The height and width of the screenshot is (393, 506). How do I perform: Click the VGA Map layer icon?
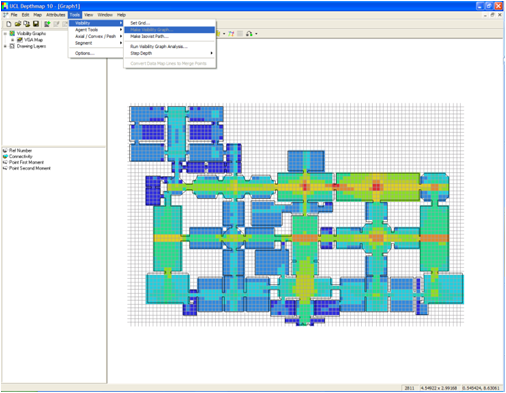20,40
